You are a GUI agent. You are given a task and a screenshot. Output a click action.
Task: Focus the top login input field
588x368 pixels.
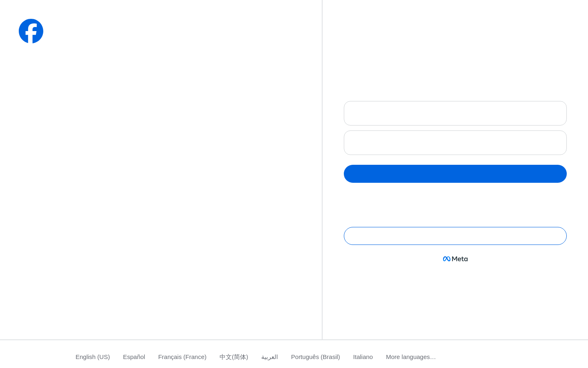[x=455, y=113]
